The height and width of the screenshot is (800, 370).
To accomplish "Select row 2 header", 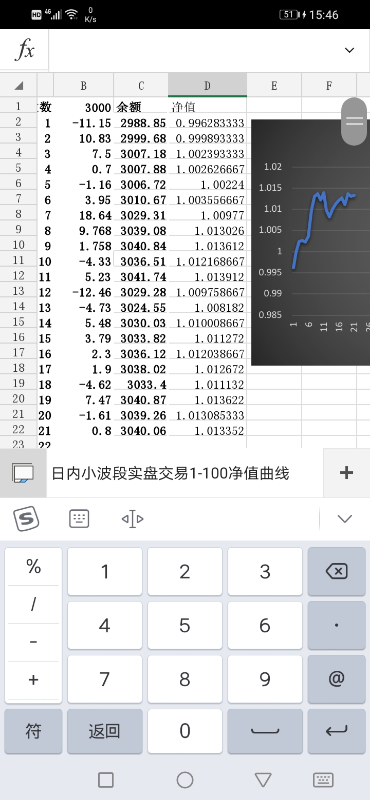I will [19, 121].
